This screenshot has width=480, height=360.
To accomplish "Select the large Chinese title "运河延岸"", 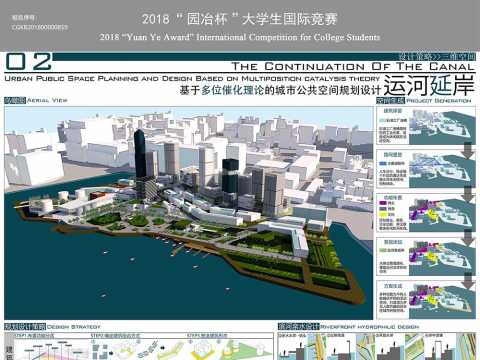I will (x=429, y=85).
